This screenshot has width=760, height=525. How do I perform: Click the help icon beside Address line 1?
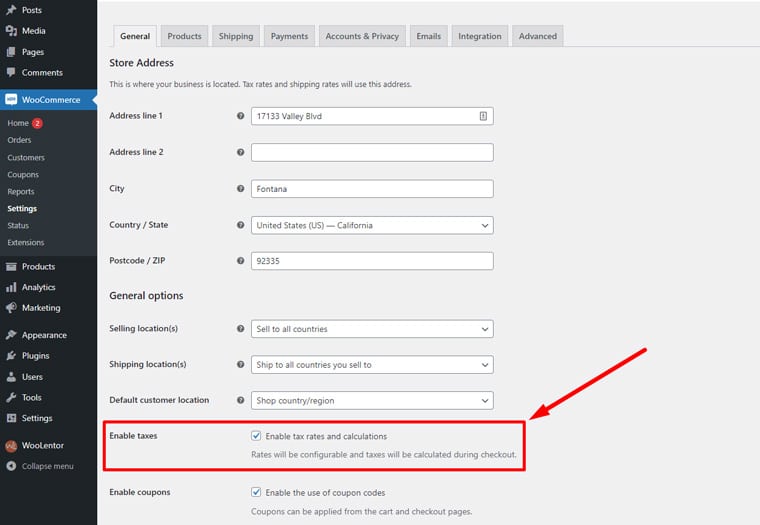click(240, 116)
